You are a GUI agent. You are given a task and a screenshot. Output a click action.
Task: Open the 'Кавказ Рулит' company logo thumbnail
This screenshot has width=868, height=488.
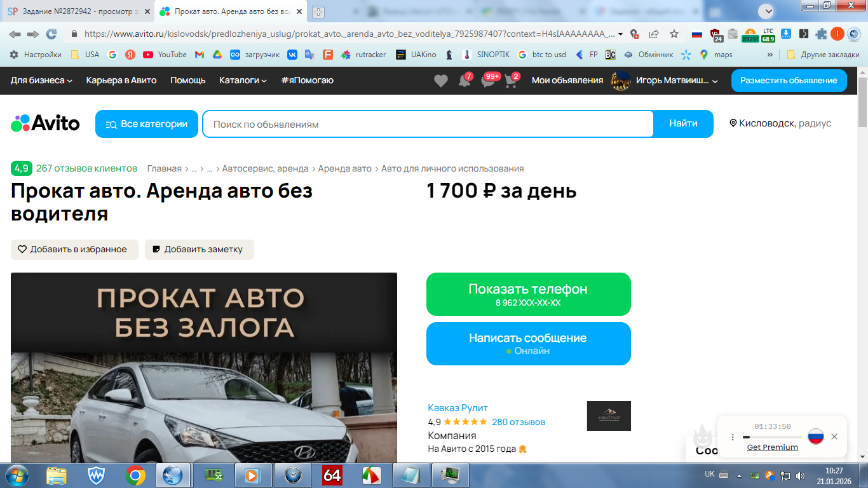tap(609, 416)
